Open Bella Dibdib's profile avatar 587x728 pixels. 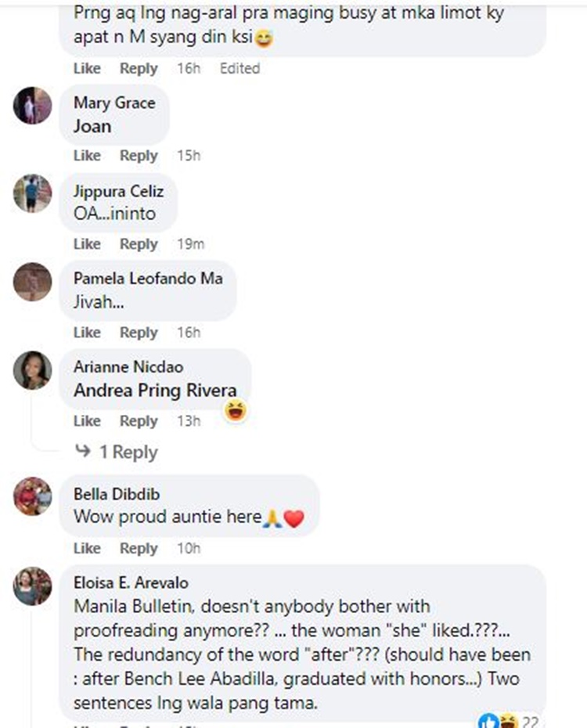coord(33,496)
